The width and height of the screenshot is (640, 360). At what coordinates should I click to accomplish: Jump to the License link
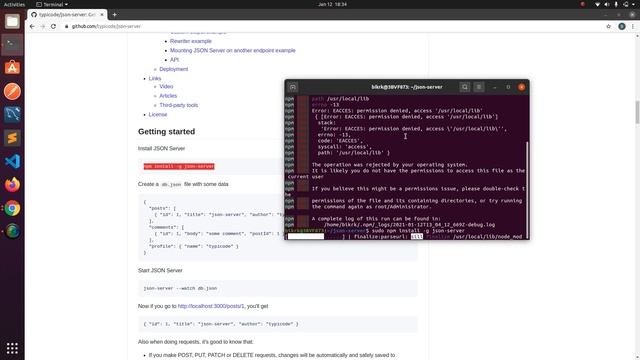pyautogui.click(x=158, y=115)
